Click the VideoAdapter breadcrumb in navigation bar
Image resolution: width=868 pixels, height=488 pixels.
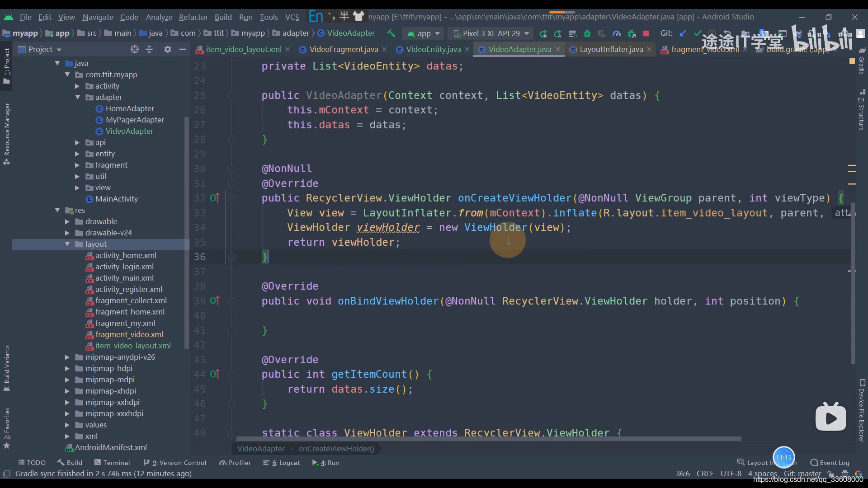346,33
